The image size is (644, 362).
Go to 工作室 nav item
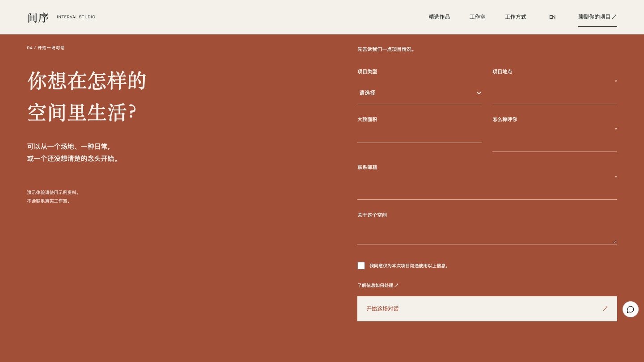[x=478, y=17]
